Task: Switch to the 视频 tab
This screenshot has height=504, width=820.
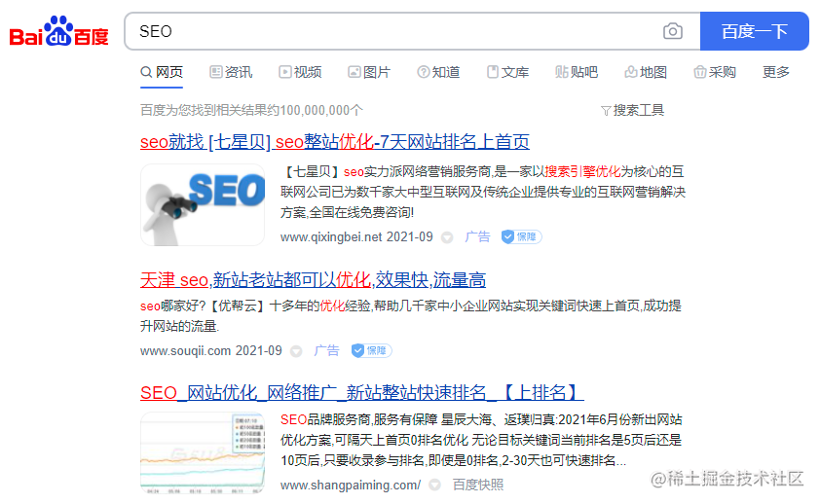Action: click(x=300, y=72)
